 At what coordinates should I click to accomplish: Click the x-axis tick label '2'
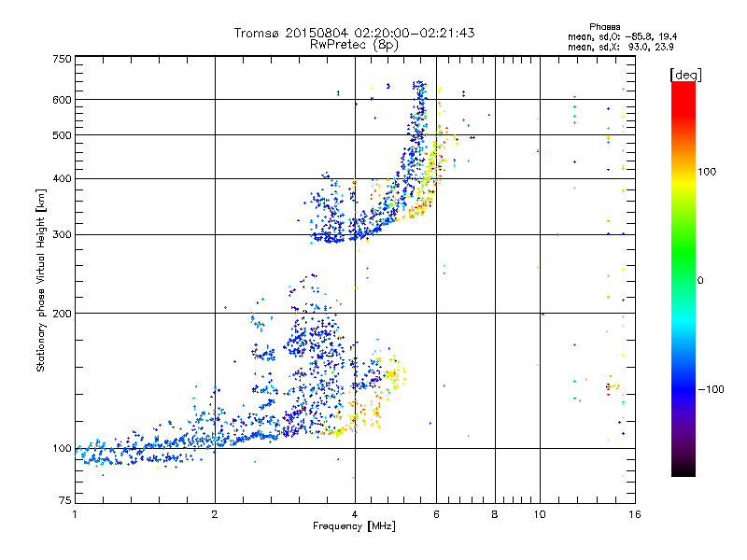(215, 514)
